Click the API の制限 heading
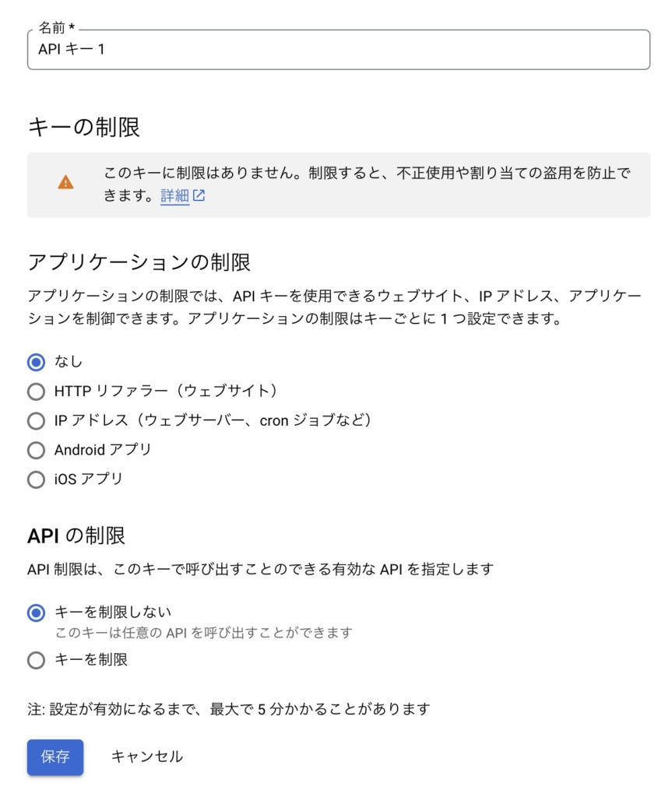The width and height of the screenshot is (672, 797). click(x=76, y=535)
